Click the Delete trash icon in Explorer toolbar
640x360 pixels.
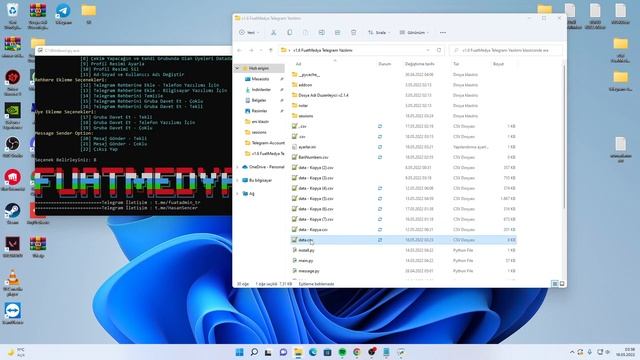point(353,33)
